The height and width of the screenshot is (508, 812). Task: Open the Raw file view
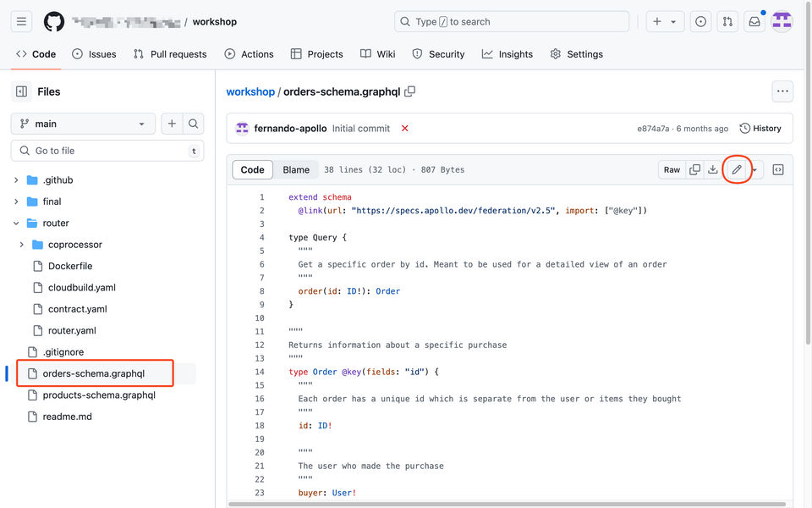pos(672,169)
